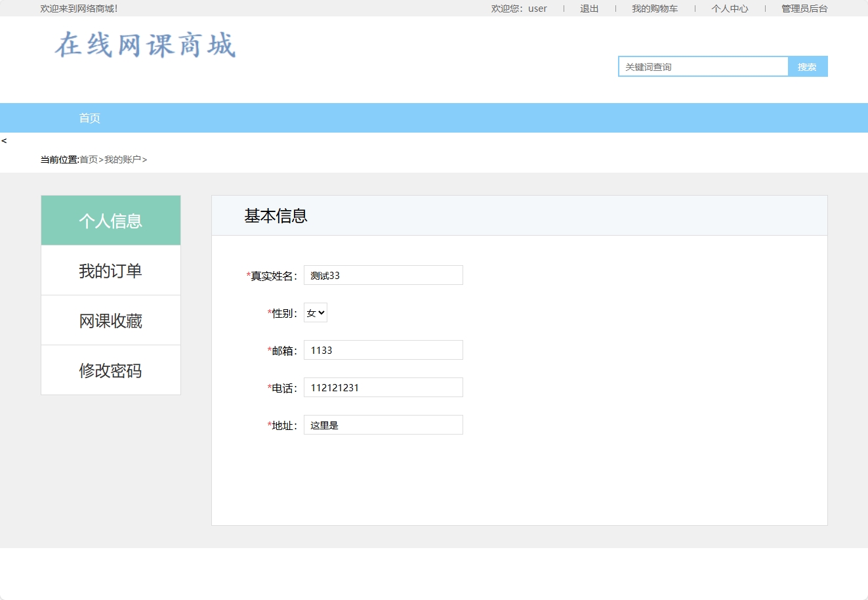
Task: Click the username link user
Action: click(x=537, y=8)
